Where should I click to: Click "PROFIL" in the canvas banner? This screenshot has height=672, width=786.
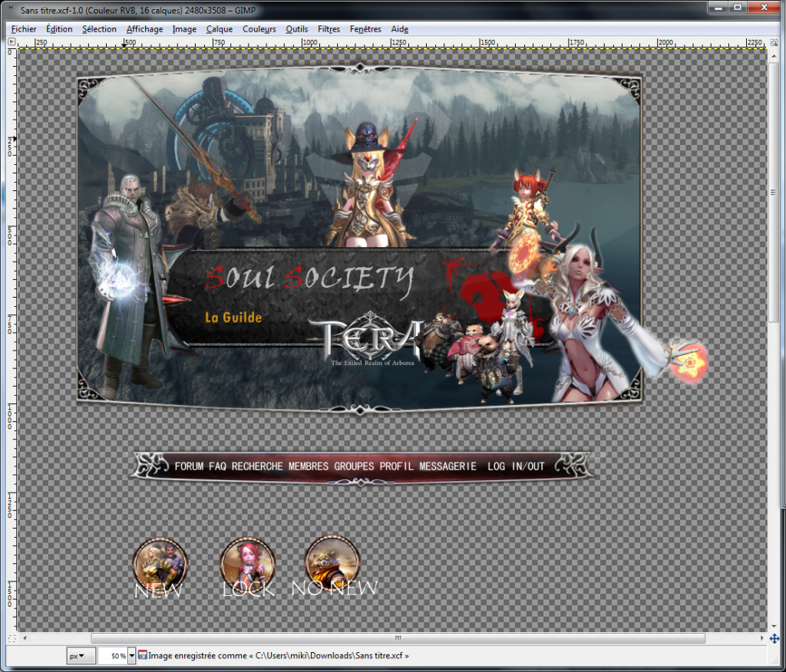point(397,466)
